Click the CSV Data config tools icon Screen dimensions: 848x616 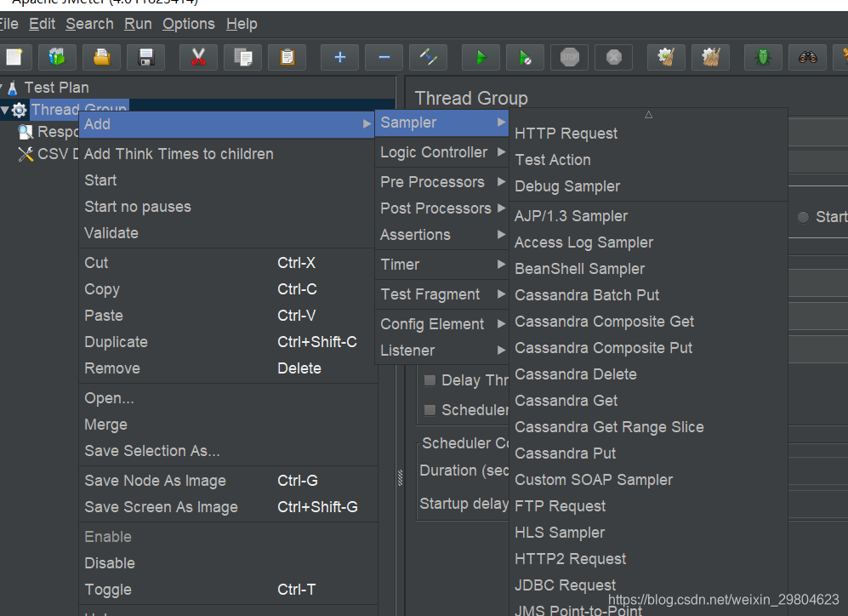click(26, 154)
